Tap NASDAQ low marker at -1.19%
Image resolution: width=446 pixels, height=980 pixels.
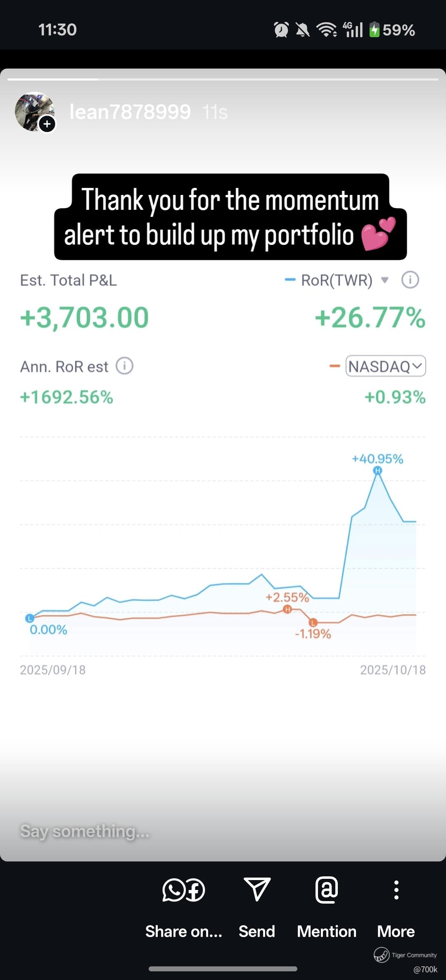pos(313,622)
